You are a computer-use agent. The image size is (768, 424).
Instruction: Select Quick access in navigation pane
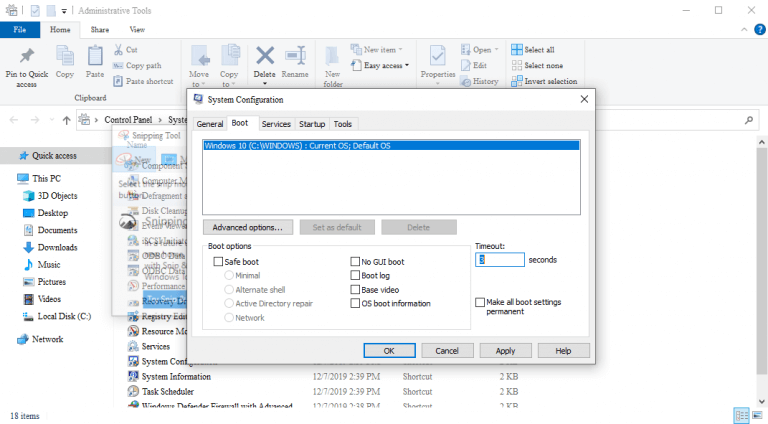point(54,156)
